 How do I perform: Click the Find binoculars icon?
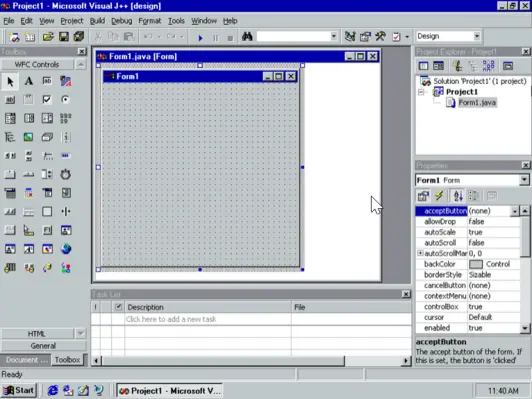tap(247, 36)
